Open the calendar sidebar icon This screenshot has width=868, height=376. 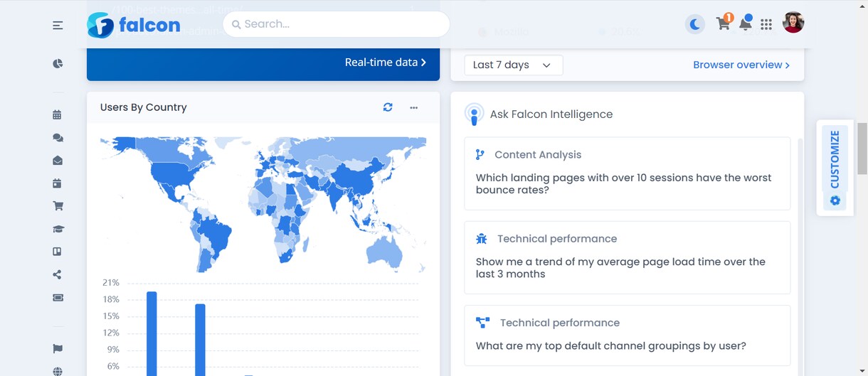[x=58, y=114]
